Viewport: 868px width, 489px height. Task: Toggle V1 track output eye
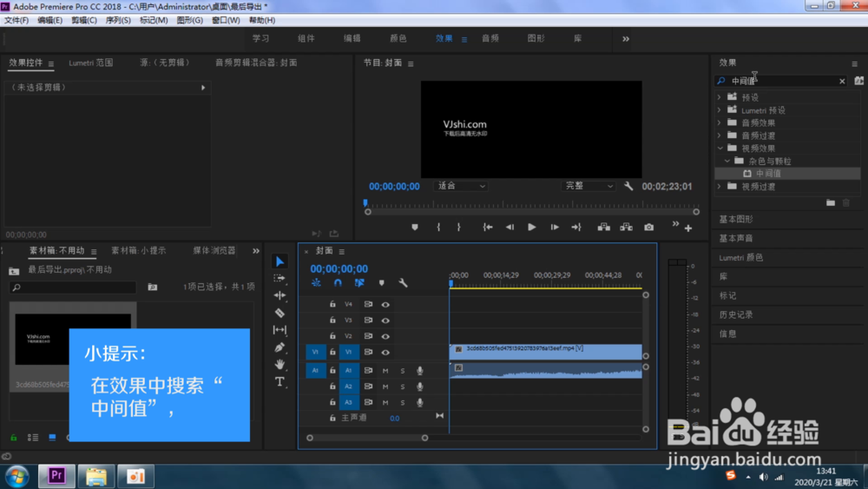[385, 353]
